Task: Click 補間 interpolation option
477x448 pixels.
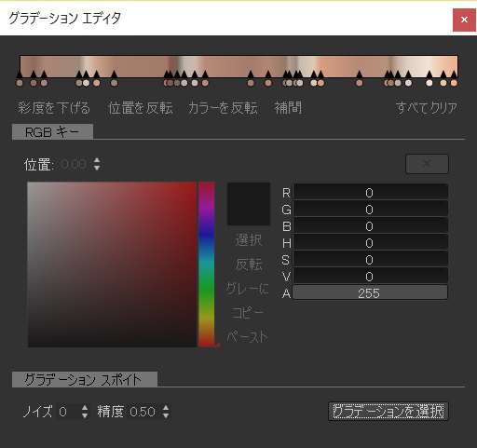Action: (x=288, y=108)
